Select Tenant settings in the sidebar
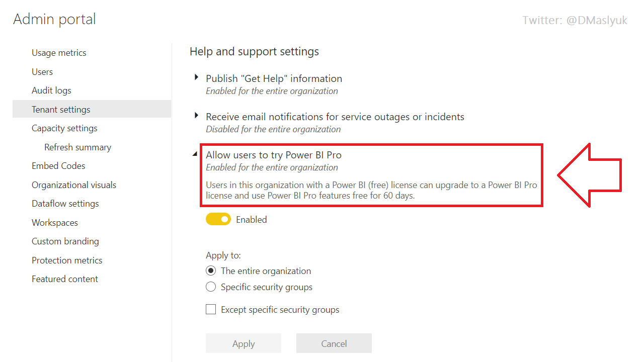 pos(92,109)
